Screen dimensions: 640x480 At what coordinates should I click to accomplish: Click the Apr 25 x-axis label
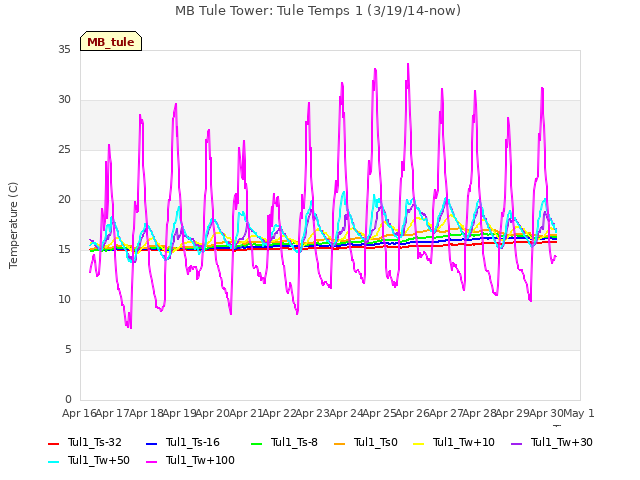(x=380, y=413)
